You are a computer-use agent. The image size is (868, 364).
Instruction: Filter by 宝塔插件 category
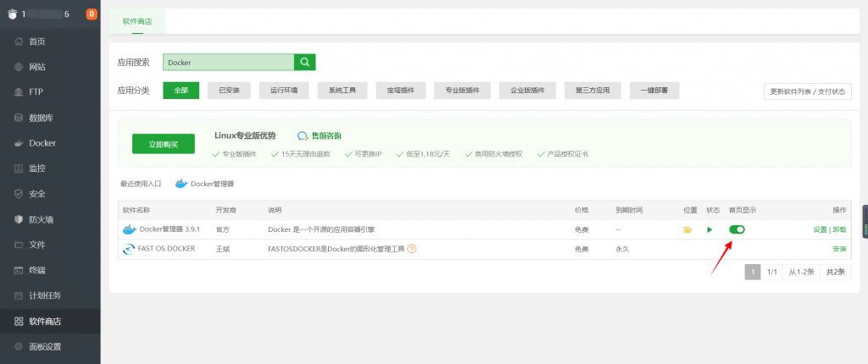point(401,91)
